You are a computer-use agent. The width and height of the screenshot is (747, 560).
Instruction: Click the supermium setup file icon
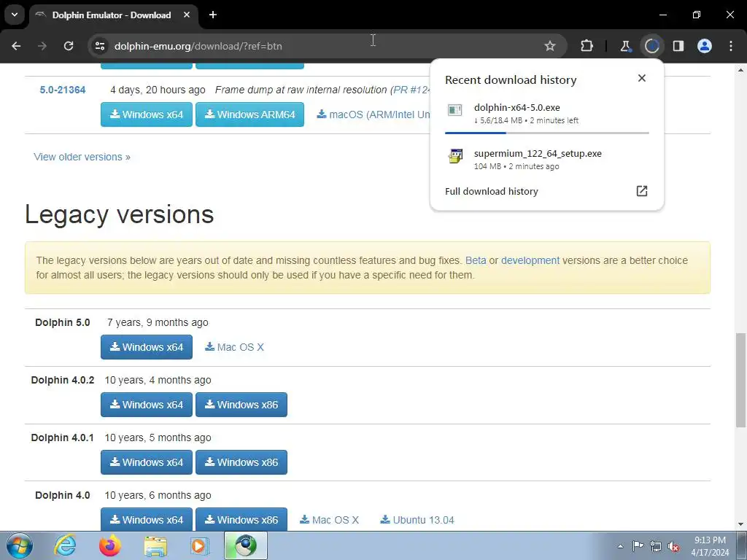tap(455, 156)
